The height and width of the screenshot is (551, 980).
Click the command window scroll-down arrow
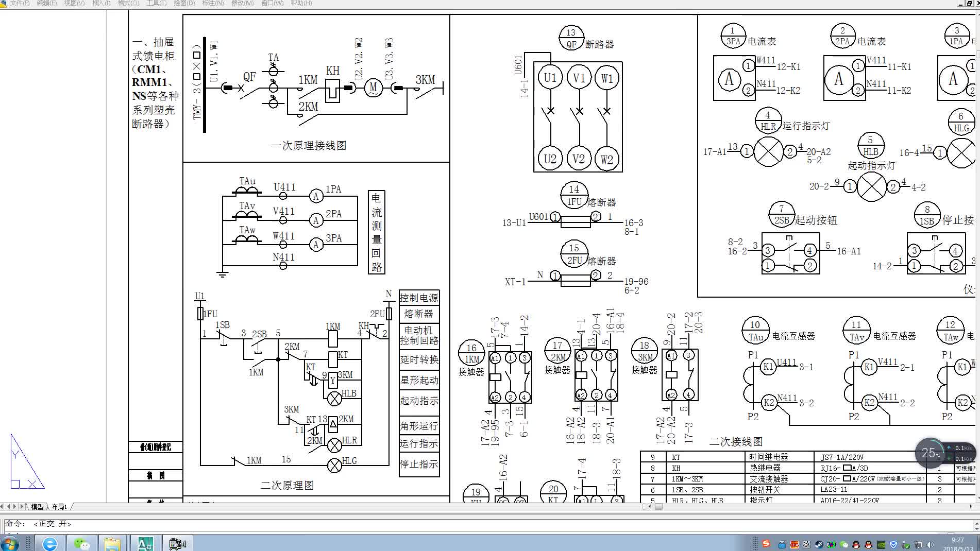(976, 528)
